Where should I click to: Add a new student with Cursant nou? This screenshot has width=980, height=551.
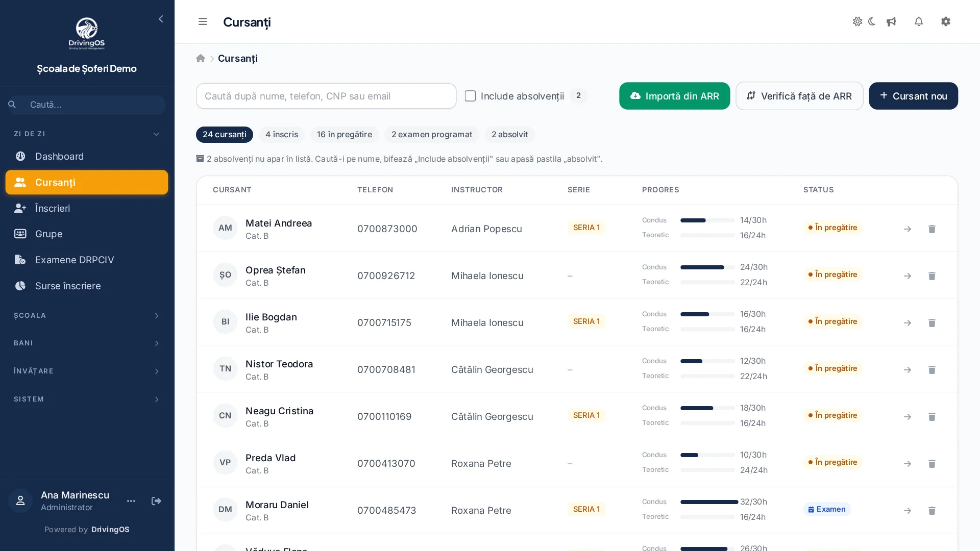[x=914, y=96]
